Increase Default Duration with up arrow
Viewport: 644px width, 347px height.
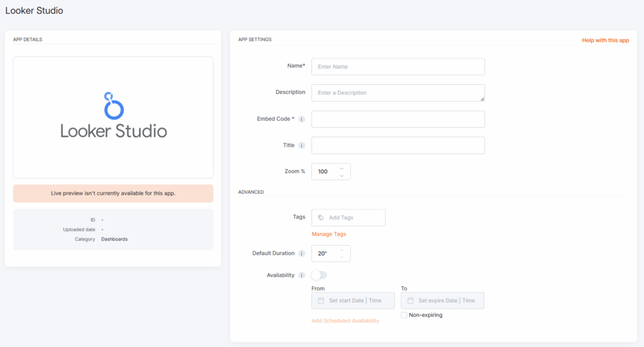point(341,250)
